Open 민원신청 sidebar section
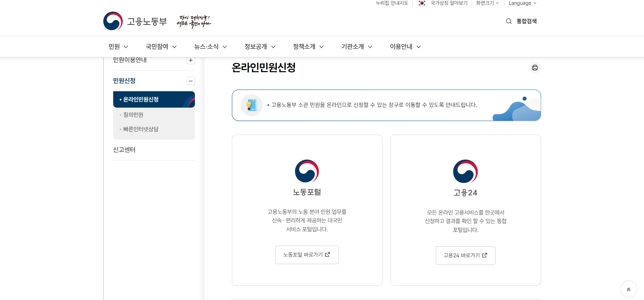Viewport: 644px width, 300px height. tap(124, 81)
